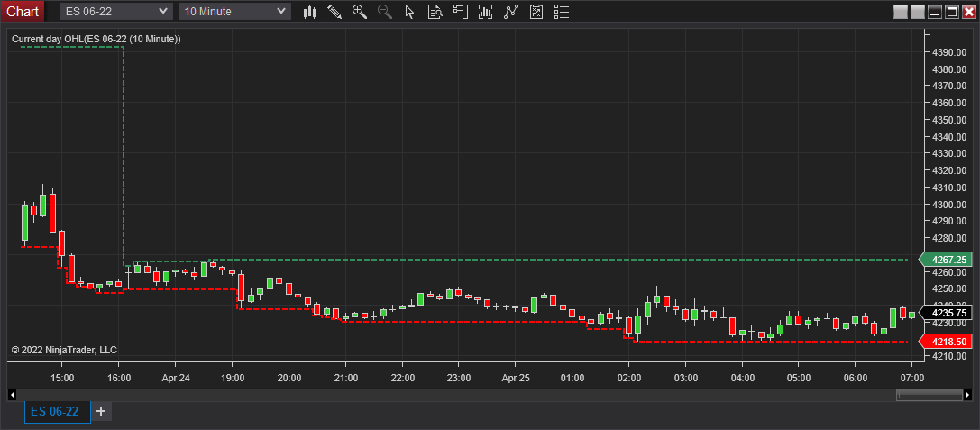Click the 23:00 time axis label
The image size is (980, 430).
pos(459,378)
